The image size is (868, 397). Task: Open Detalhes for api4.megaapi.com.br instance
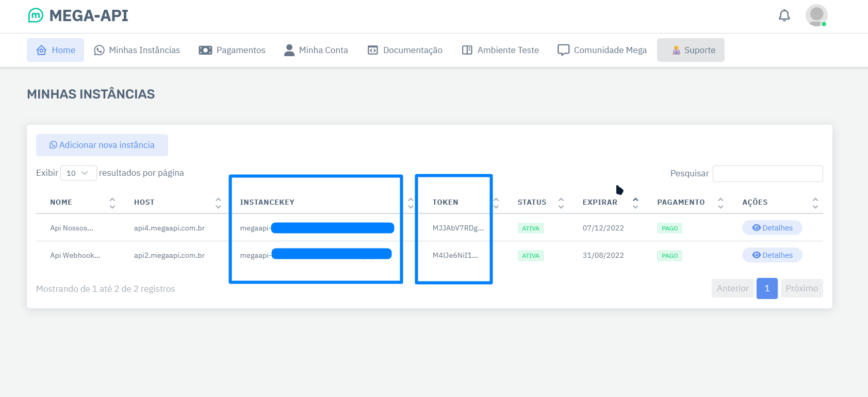coord(772,228)
